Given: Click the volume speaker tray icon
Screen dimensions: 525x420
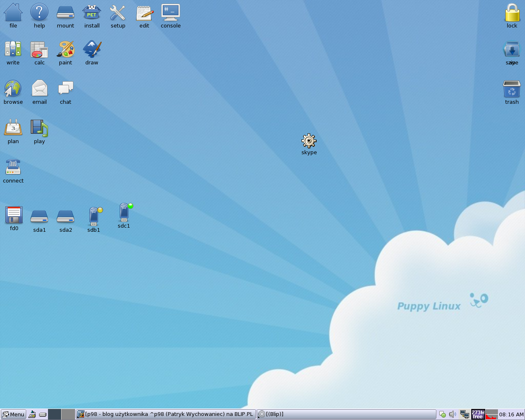Looking at the screenshot, I should tap(452, 414).
